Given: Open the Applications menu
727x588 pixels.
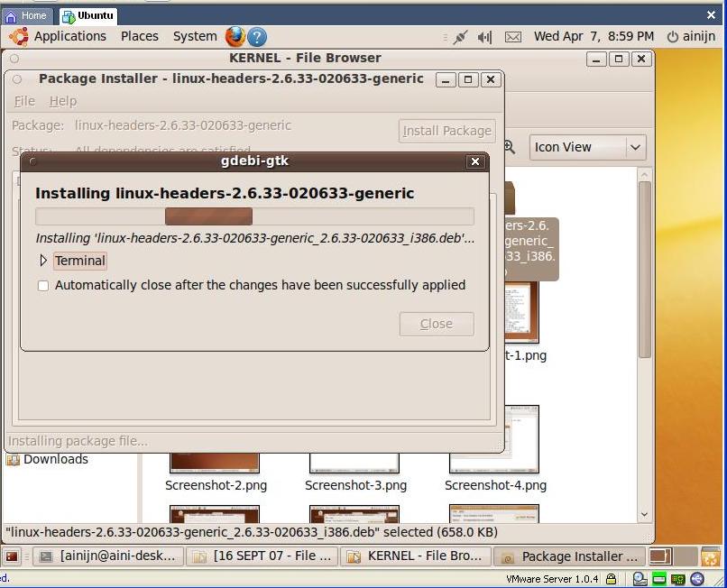Looking at the screenshot, I should pyautogui.click(x=70, y=36).
